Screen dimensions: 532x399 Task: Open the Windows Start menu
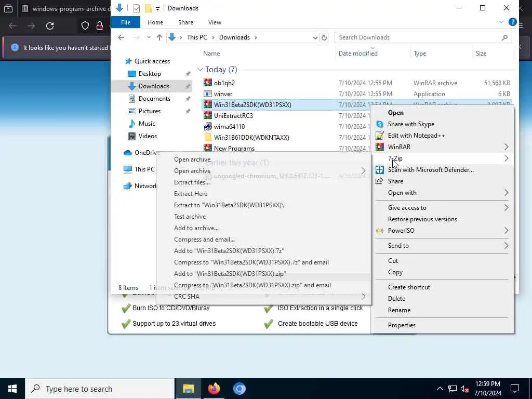(12, 389)
